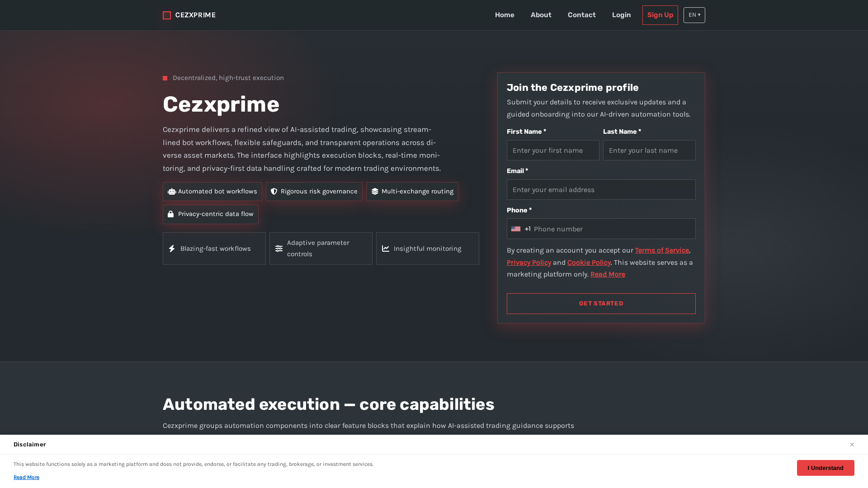868x488 pixels.
Task: Click Read More in the signup form
Action: [608, 274]
